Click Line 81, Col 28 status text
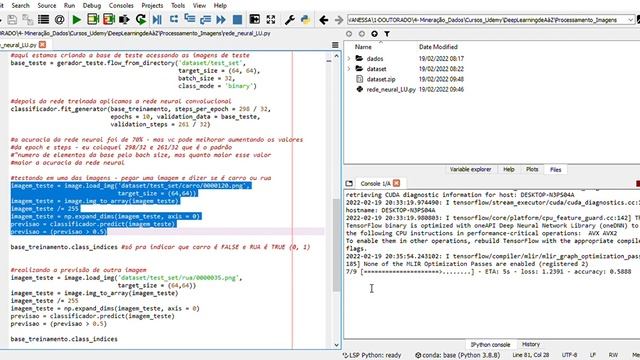The height and width of the screenshot is (360, 640). [x=531, y=355]
